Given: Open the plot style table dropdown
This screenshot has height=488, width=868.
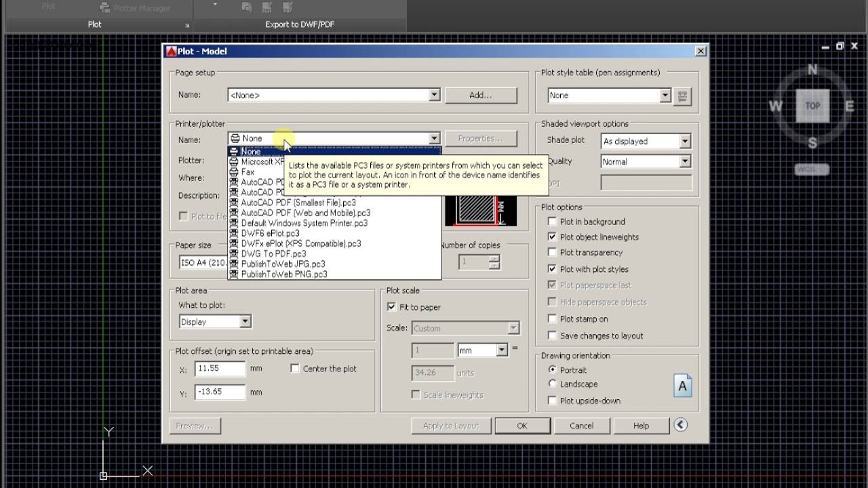Looking at the screenshot, I should click(665, 96).
